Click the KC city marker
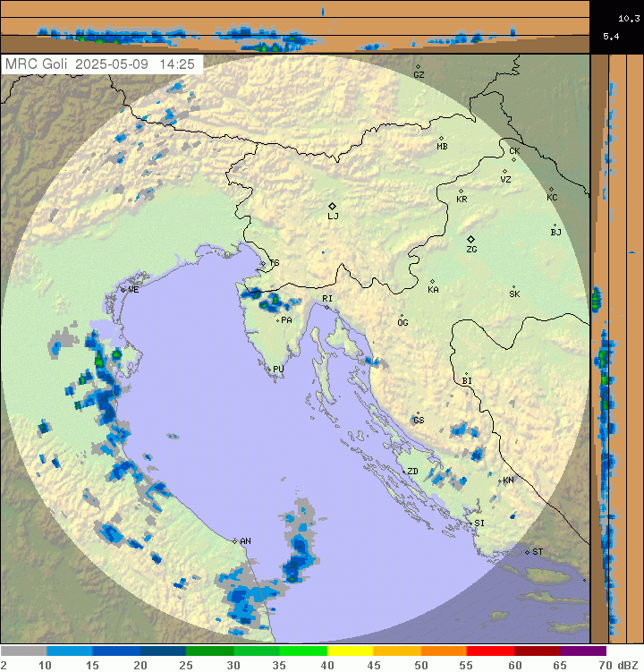This screenshot has width=644, height=672. pos(551,189)
